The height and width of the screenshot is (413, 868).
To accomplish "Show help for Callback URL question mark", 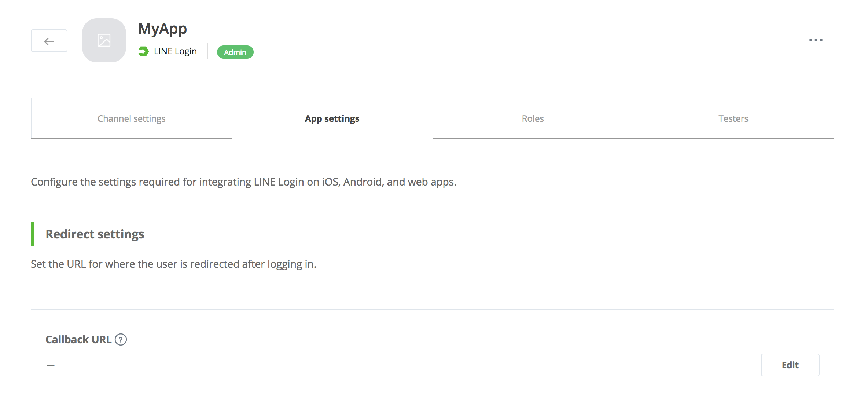I will (x=121, y=340).
